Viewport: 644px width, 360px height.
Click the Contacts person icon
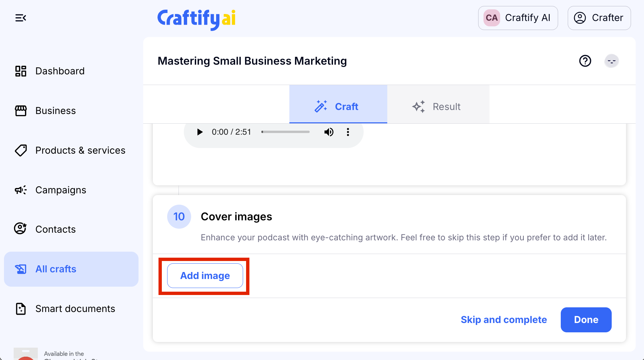21,229
